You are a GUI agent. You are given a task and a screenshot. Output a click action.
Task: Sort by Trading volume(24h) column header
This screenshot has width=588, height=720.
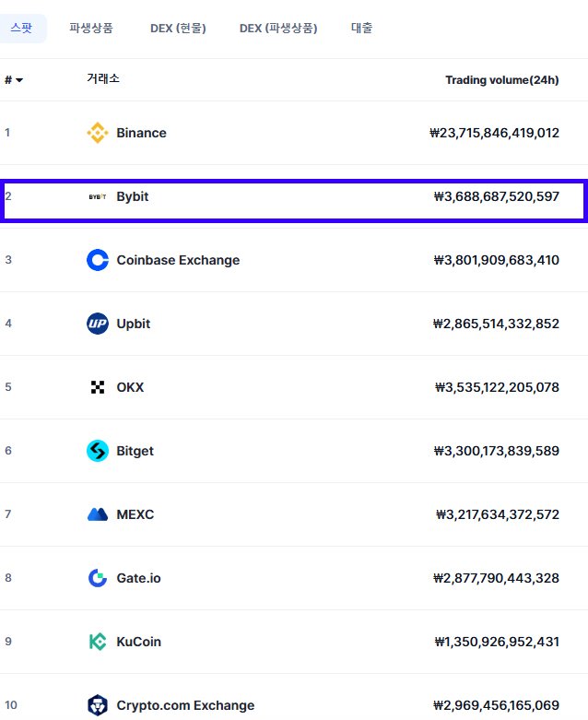pyautogui.click(x=502, y=80)
